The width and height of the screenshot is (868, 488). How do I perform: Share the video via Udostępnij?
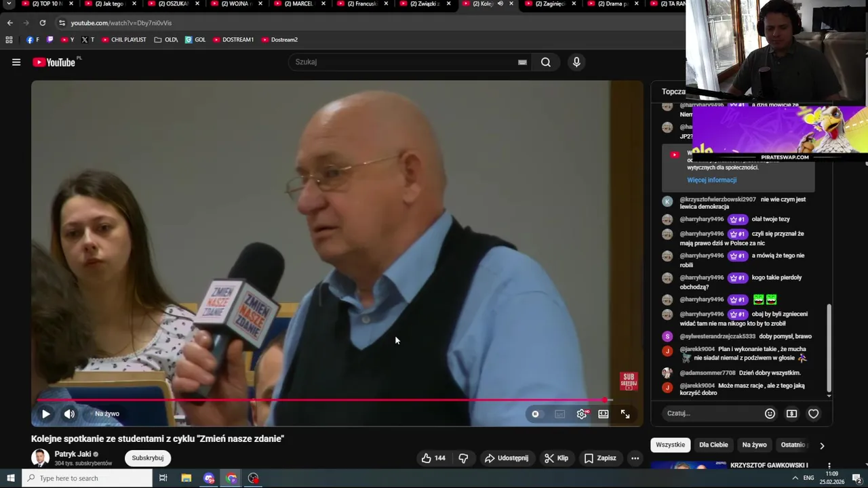click(x=507, y=458)
